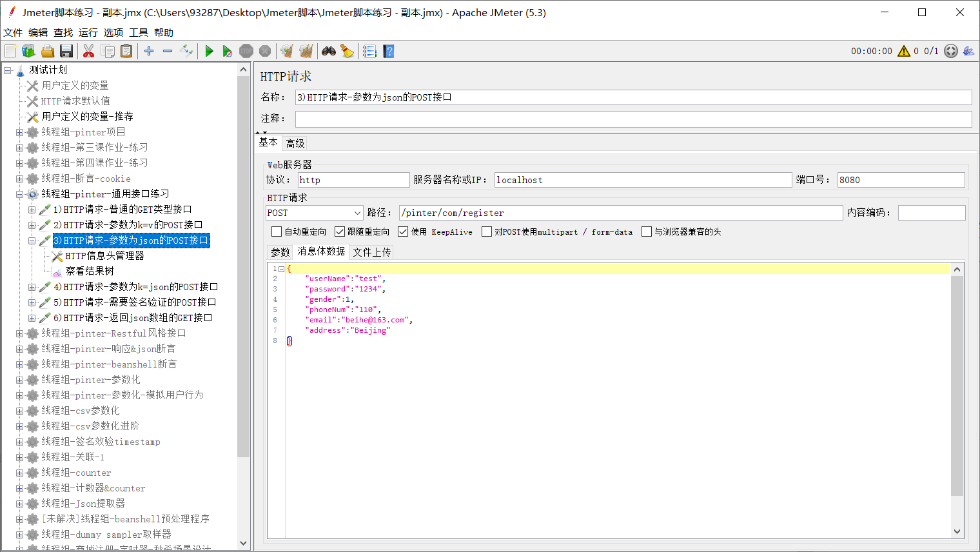
Task: Reset search with the yellow brush icon
Action: 348,51
